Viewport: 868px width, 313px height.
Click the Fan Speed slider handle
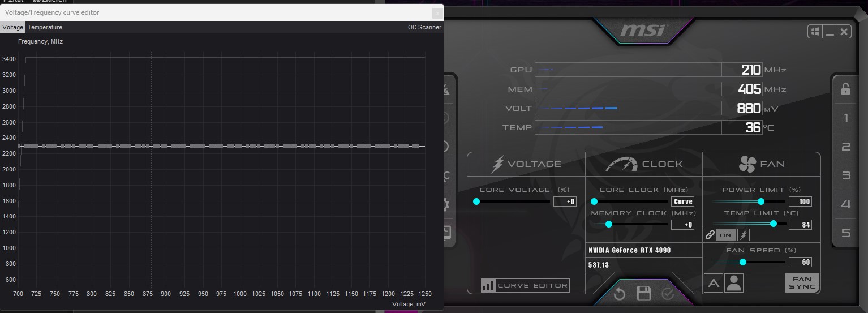point(743,262)
